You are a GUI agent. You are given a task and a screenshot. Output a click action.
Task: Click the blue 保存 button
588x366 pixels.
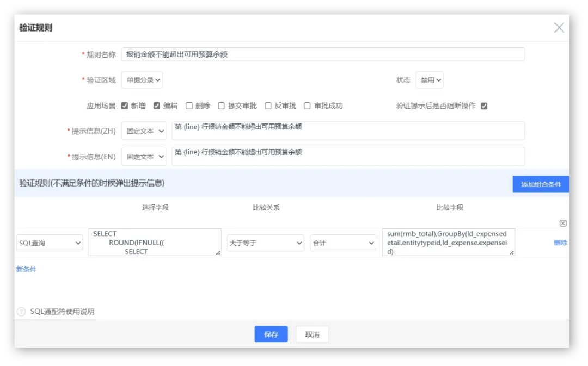pyautogui.click(x=271, y=334)
